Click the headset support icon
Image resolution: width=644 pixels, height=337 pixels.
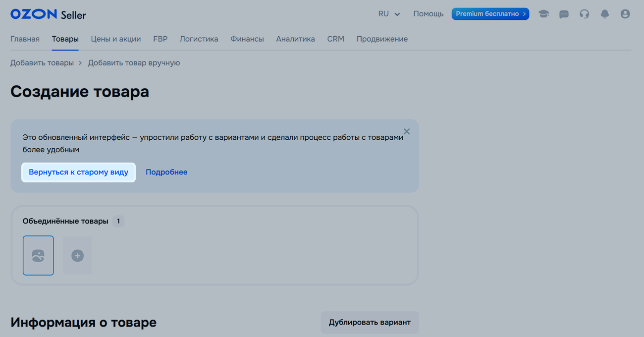(585, 14)
